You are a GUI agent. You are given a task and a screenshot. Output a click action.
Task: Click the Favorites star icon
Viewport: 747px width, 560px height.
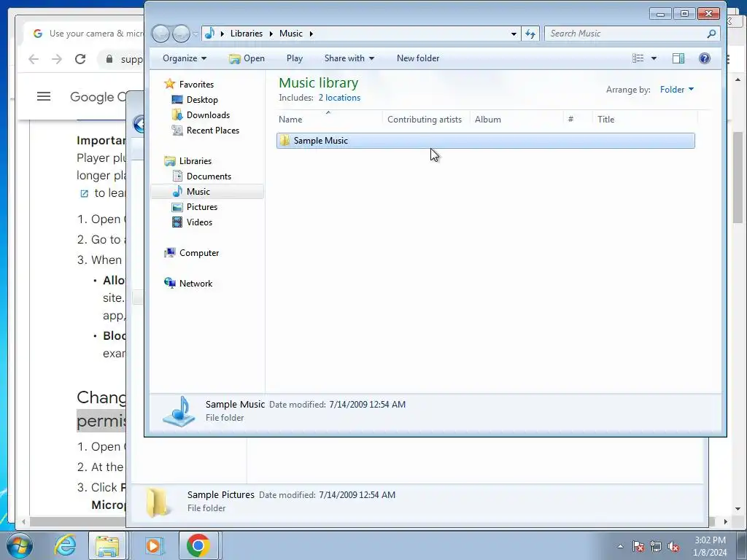point(169,84)
